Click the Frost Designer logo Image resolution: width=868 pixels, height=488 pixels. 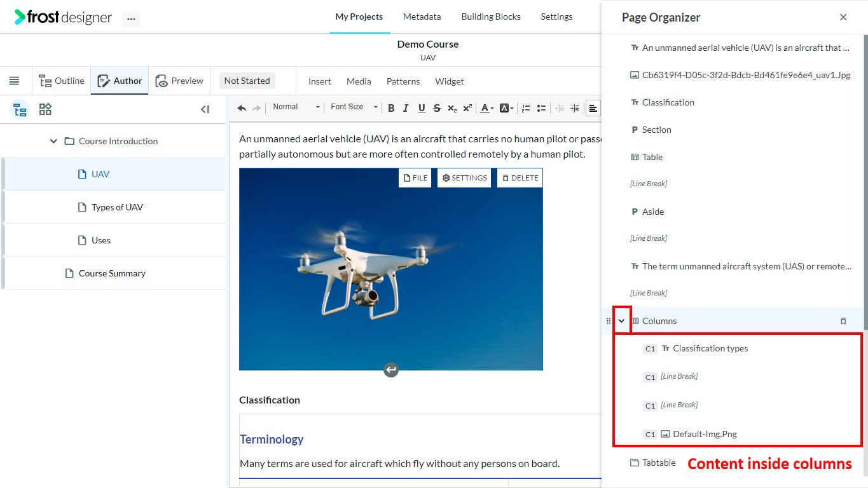[x=64, y=17]
